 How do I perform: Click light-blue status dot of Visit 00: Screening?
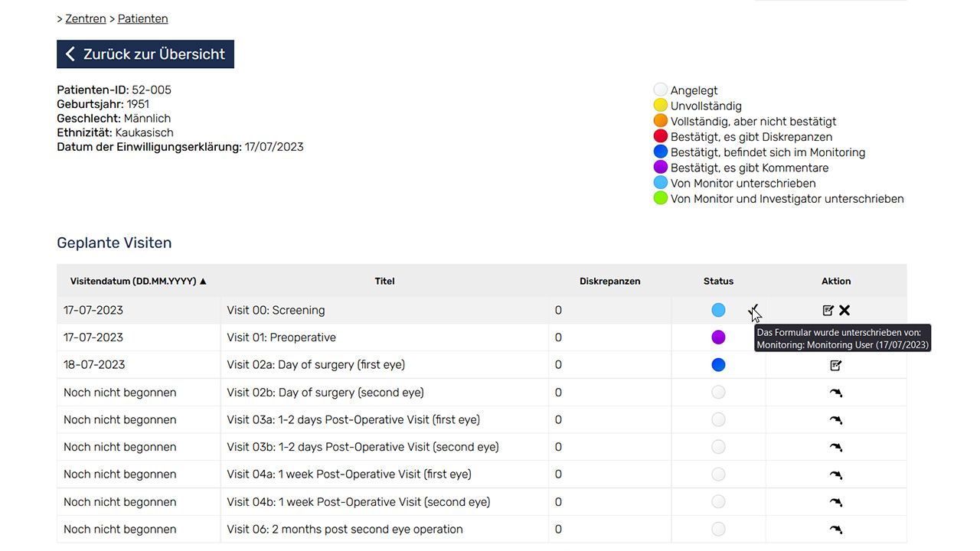click(x=718, y=310)
